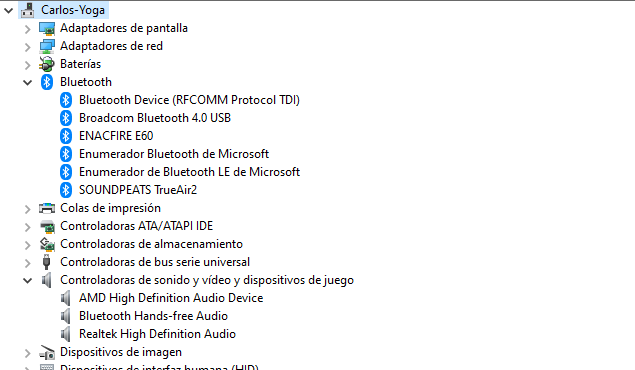Collapse the Bluetooth category

(x=27, y=83)
